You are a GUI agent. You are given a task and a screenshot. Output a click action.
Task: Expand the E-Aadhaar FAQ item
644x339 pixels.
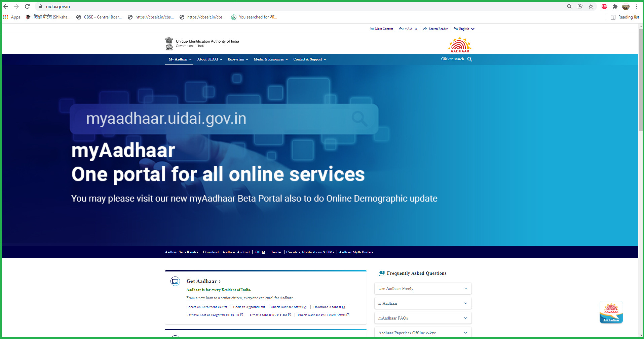(423, 303)
